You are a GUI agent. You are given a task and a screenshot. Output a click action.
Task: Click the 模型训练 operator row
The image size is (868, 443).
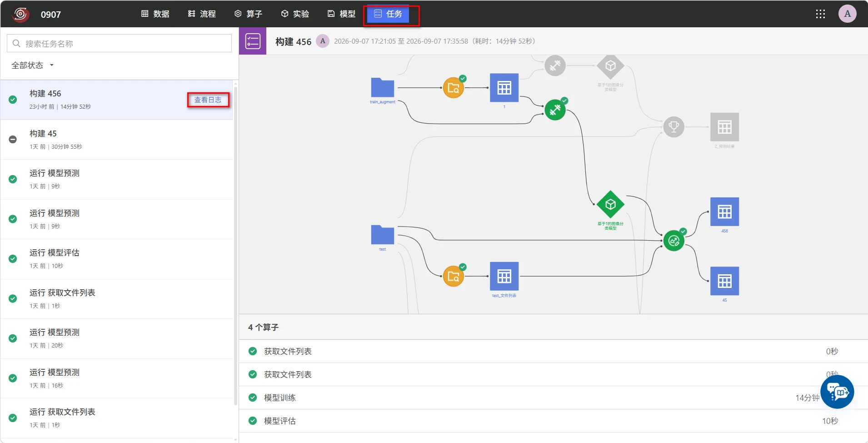(x=554, y=398)
